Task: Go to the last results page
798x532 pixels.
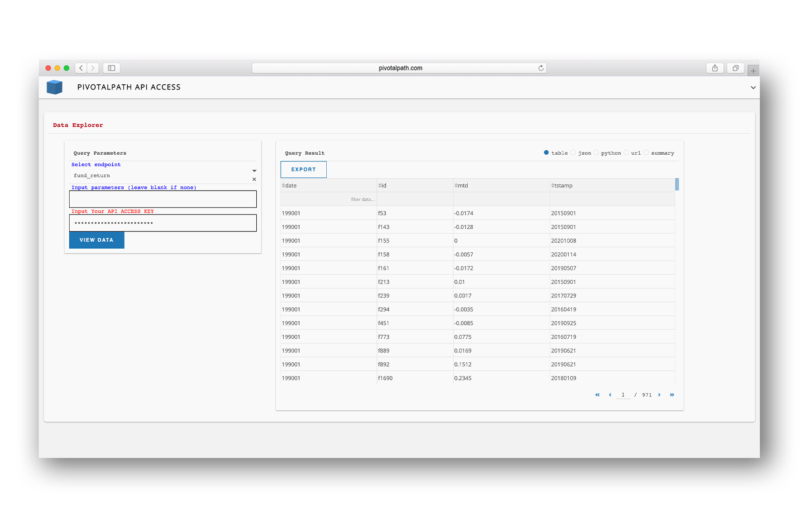Action: 672,395
